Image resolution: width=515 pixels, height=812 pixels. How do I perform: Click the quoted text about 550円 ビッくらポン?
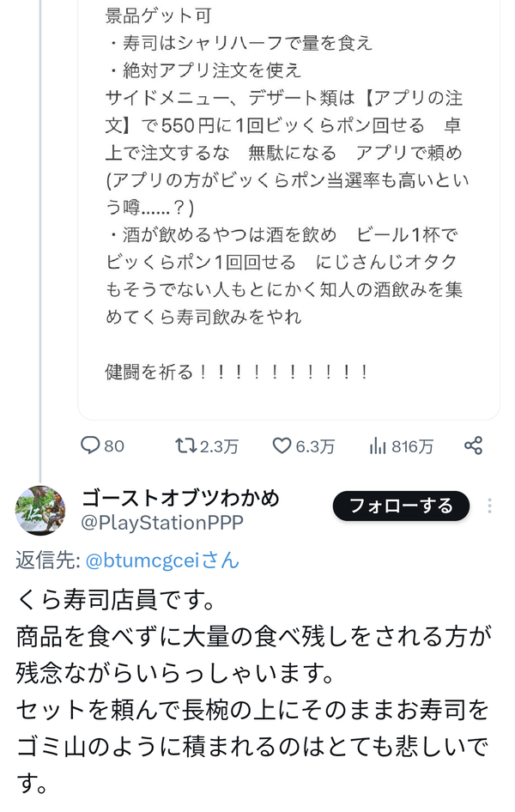265,125
